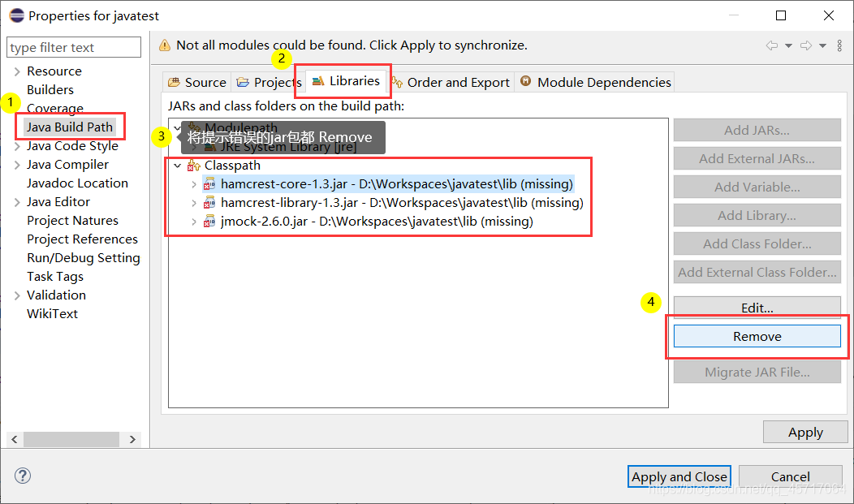The height and width of the screenshot is (504, 854).
Task: Select the jmock-2.6.0.jar row
Action: (x=369, y=222)
